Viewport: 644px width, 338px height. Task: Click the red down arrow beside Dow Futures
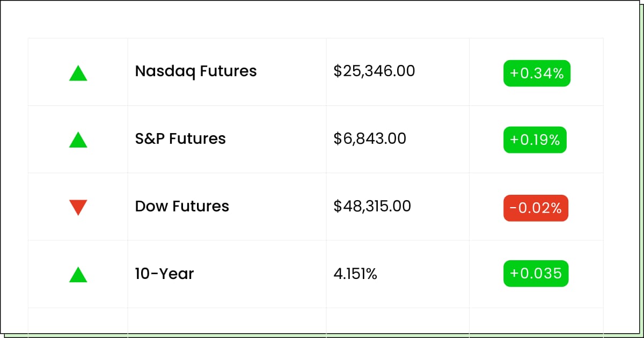[x=78, y=207]
